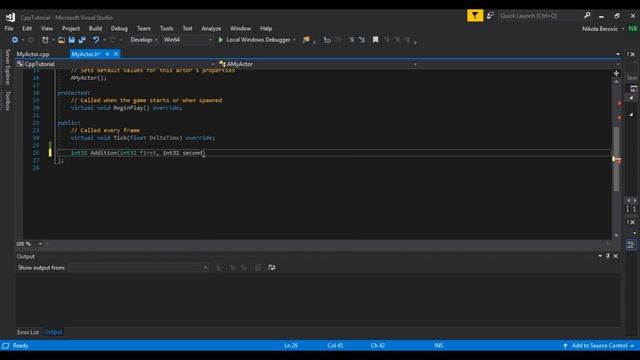
Task: Click the "INS" status bar indicator
Action: (x=439, y=346)
